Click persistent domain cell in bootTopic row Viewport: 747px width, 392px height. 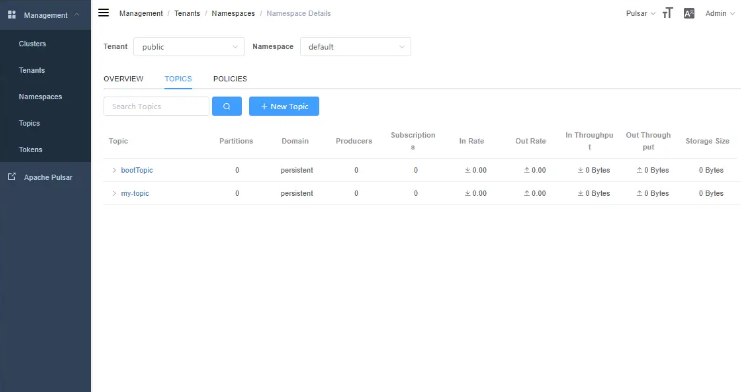[297, 170]
